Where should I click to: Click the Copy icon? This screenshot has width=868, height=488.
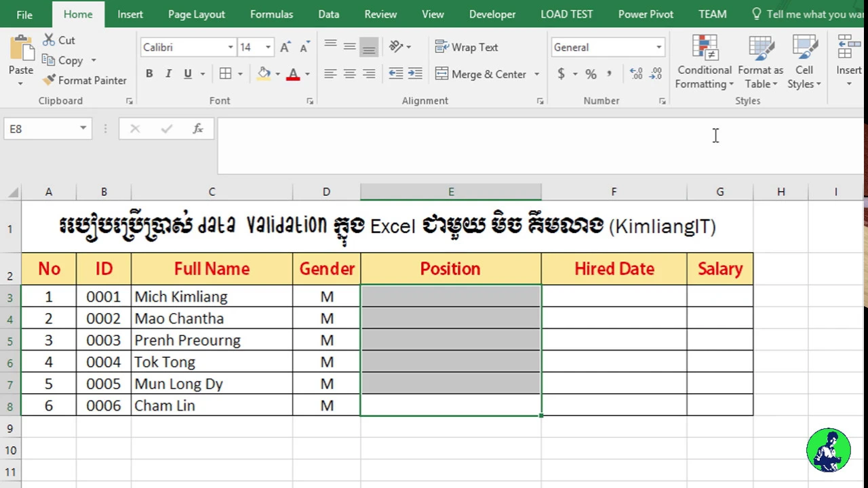coord(48,60)
